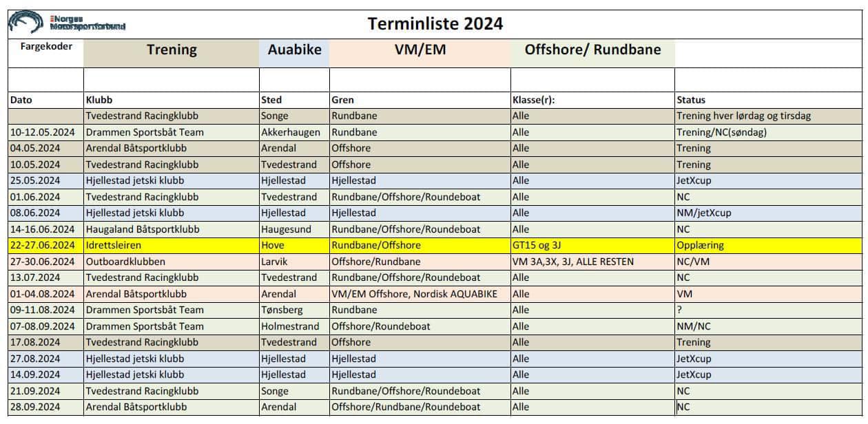Select the 'GT15 og 3J' class cell

(592, 245)
